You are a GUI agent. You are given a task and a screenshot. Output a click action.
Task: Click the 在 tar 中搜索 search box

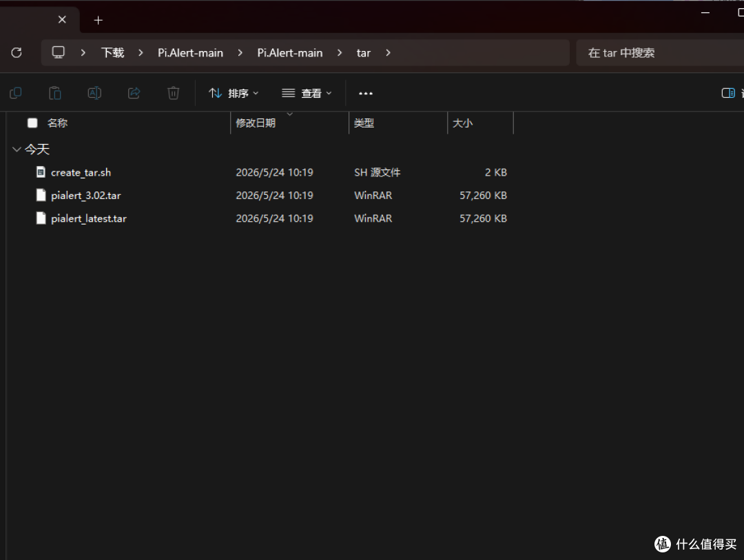pos(660,52)
